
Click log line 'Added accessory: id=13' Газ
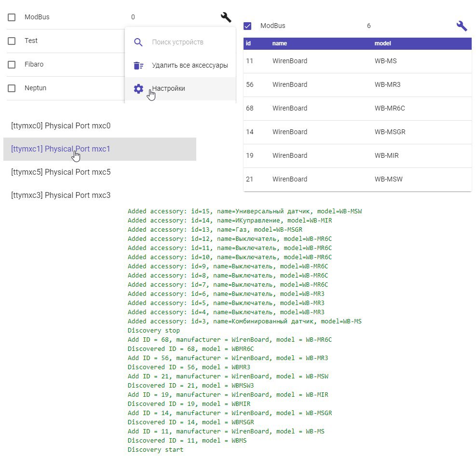(x=215, y=230)
